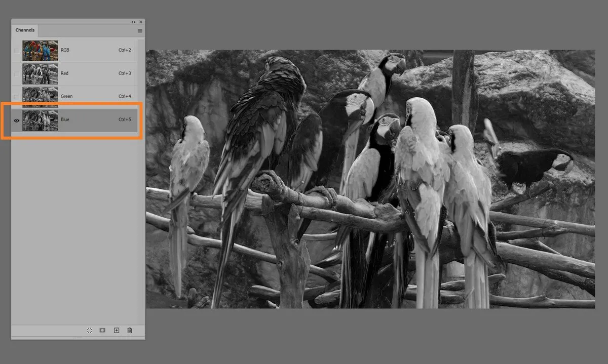
Task: Delete current channel using trash icon
Action: pyautogui.click(x=130, y=330)
